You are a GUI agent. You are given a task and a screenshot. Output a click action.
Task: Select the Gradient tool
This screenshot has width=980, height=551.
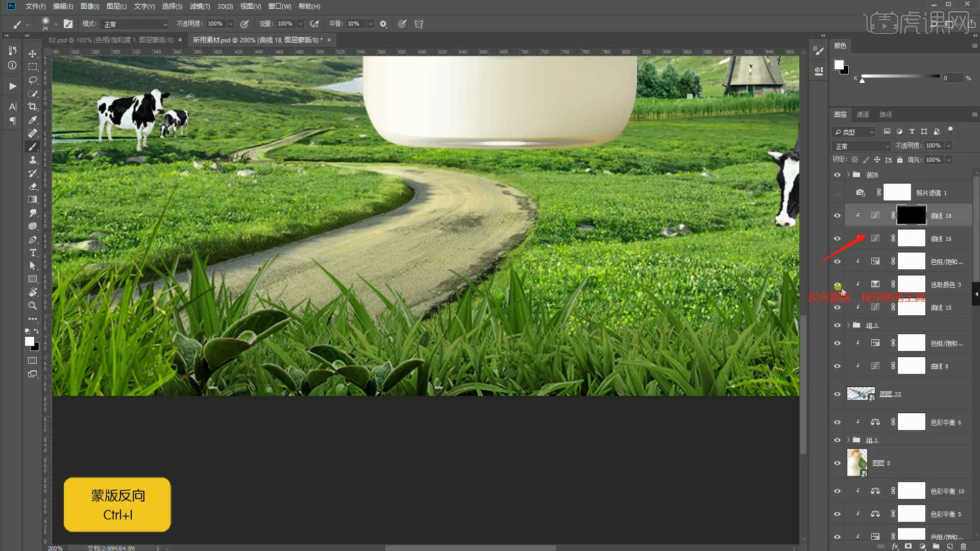tap(33, 199)
